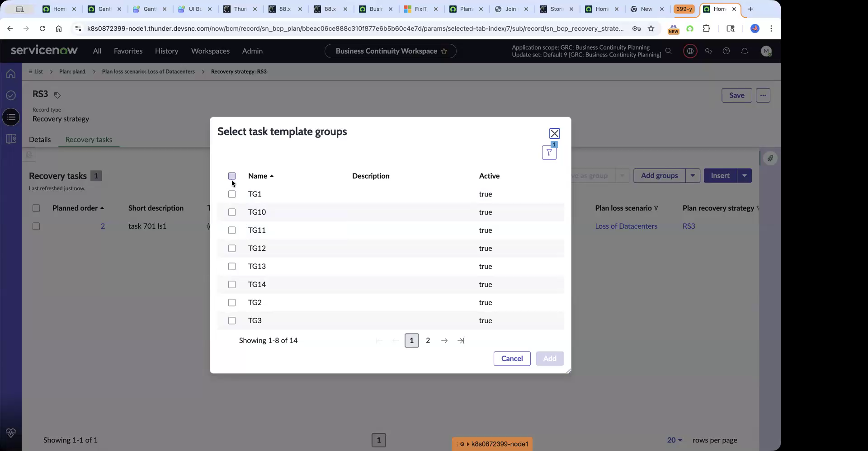Image resolution: width=868 pixels, height=451 pixels.
Task: Switch to the Recovery tasks tab
Action: pos(89,140)
